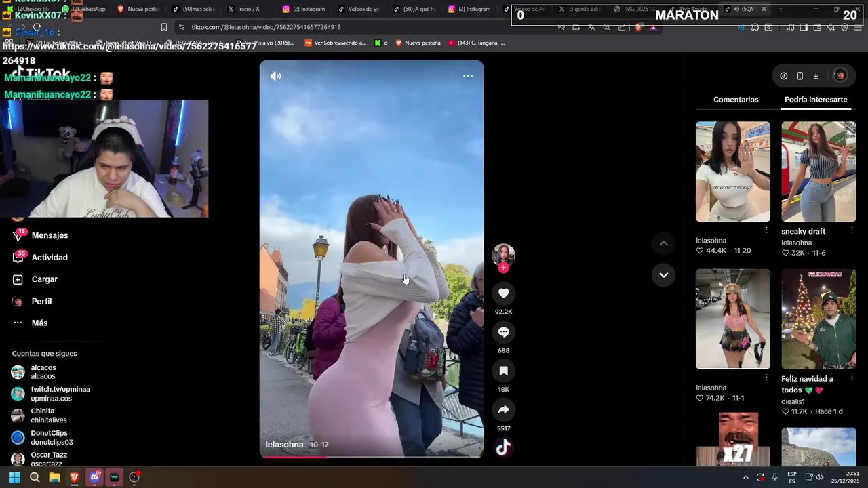Open the lelasohna 44.4K video thumbnail
Viewport: 868px width, 488px height.
(x=733, y=171)
